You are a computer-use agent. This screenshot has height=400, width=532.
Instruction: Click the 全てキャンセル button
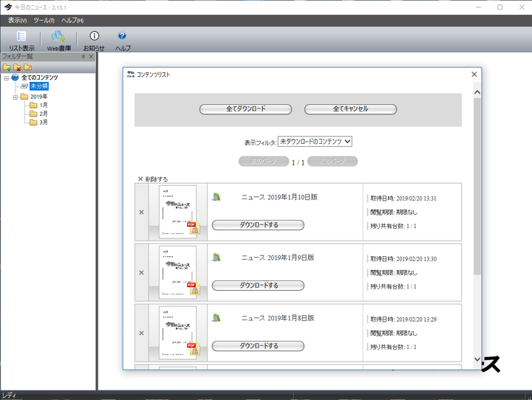[350, 109]
